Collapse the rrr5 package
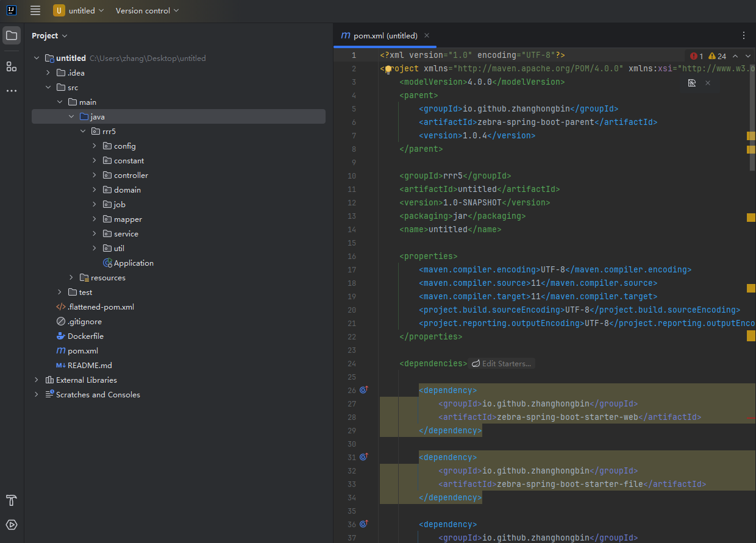This screenshot has width=756, height=543. (x=83, y=132)
